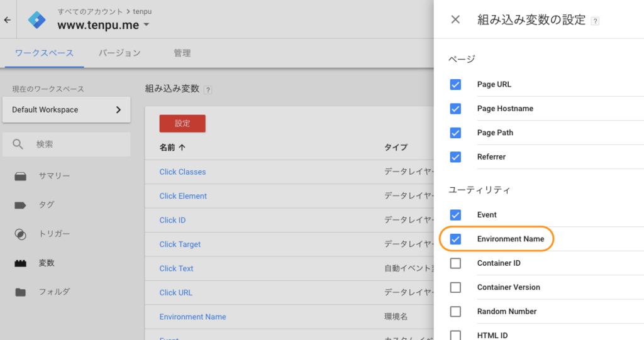Viewport: 644px width, 340px height.
Task: Open the Click URL variable
Action: click(176, 293)
